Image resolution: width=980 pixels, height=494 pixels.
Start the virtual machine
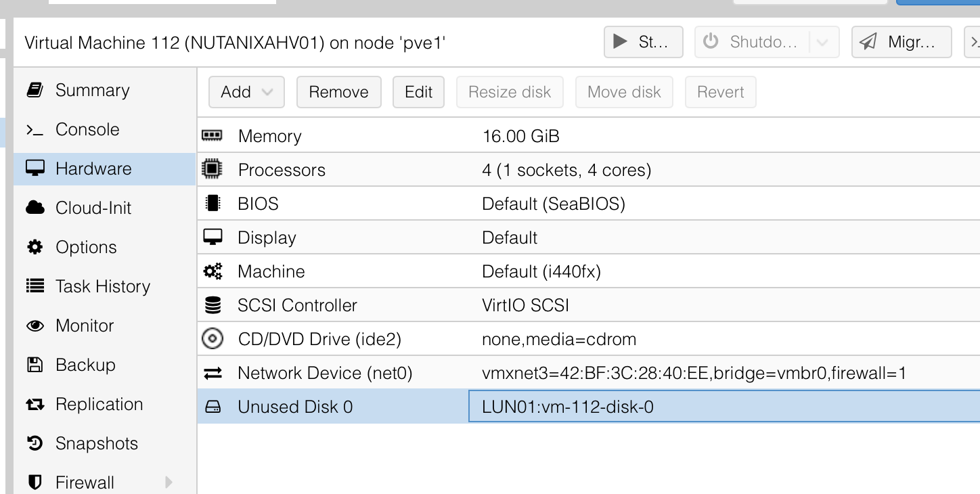tap(643, 42)
